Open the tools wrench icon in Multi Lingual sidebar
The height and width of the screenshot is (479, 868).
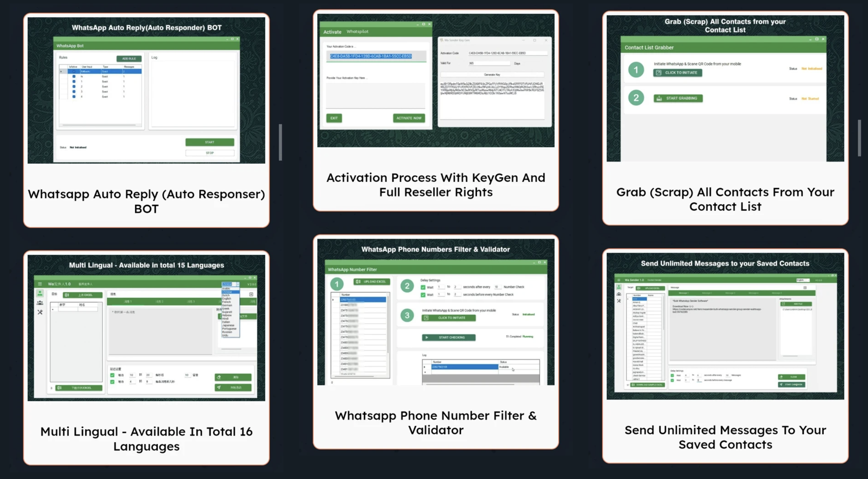pos(40,312)
